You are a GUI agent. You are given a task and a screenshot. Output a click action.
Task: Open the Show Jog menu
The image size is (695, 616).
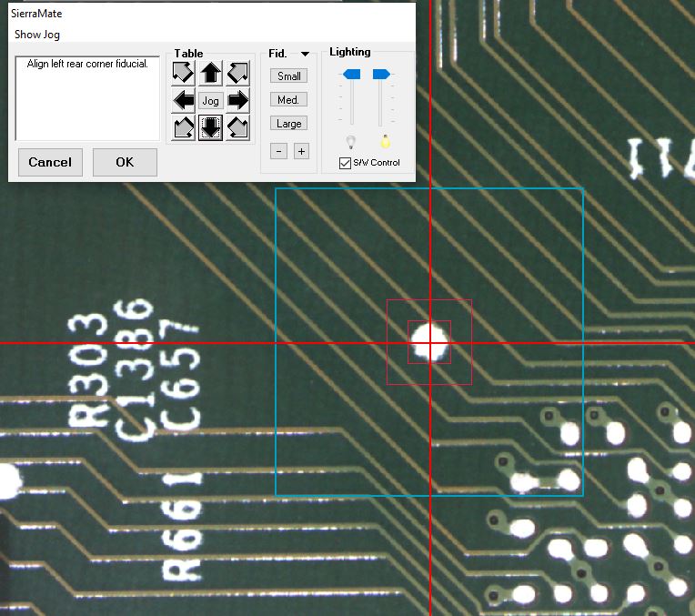coord(37,35)
